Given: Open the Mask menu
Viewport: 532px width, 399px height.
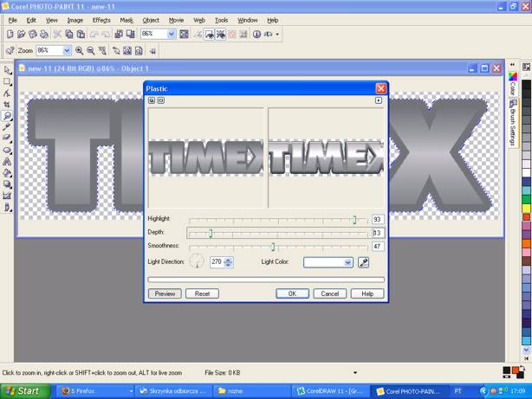Looking at the screenshot, I should click(x=127, y=20).
